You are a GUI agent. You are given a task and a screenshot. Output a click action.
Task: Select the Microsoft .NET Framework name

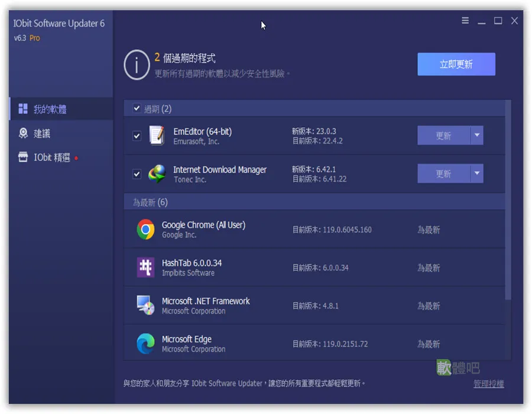click(206, 301)
